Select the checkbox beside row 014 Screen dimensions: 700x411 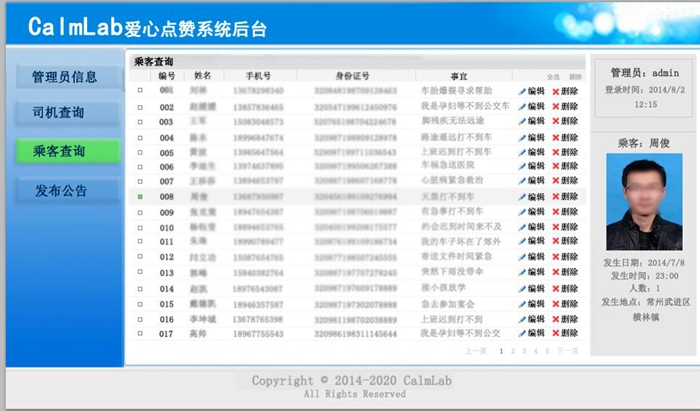pos(141,289)
